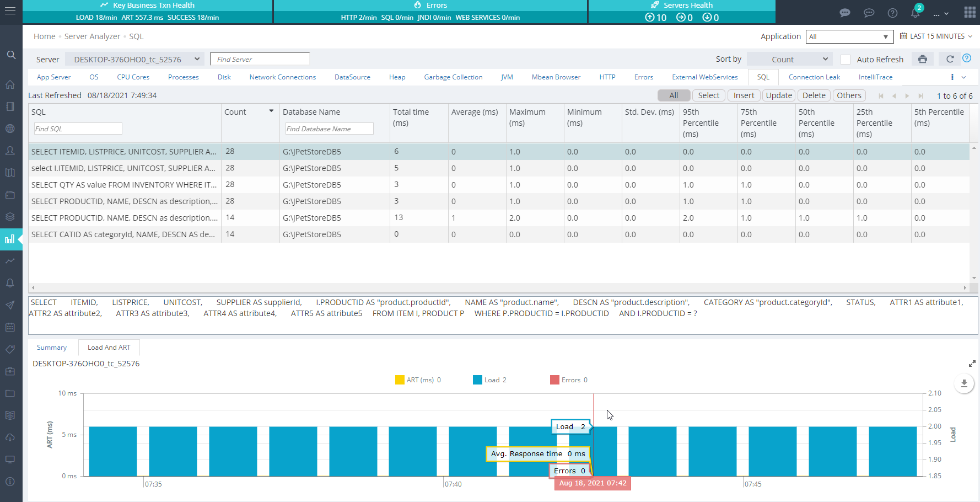Click the search icon in sidebar
Image resolution: width=980 pixels, height=502 pixels.
(x=11, y=55)
